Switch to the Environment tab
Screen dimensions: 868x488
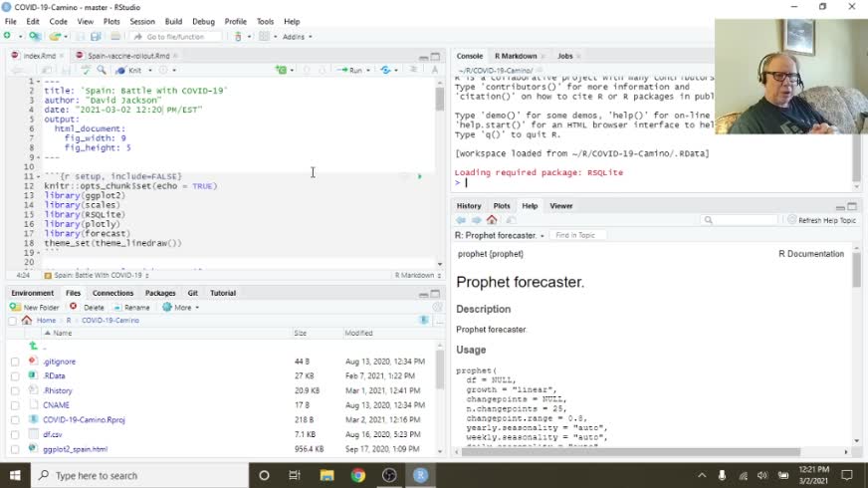pos(33,293)
